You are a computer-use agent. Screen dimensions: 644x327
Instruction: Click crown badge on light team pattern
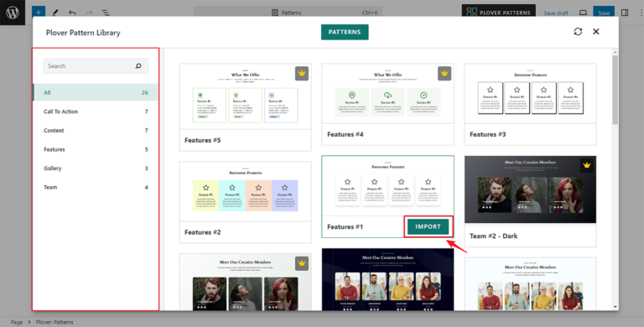click(302, 263)
